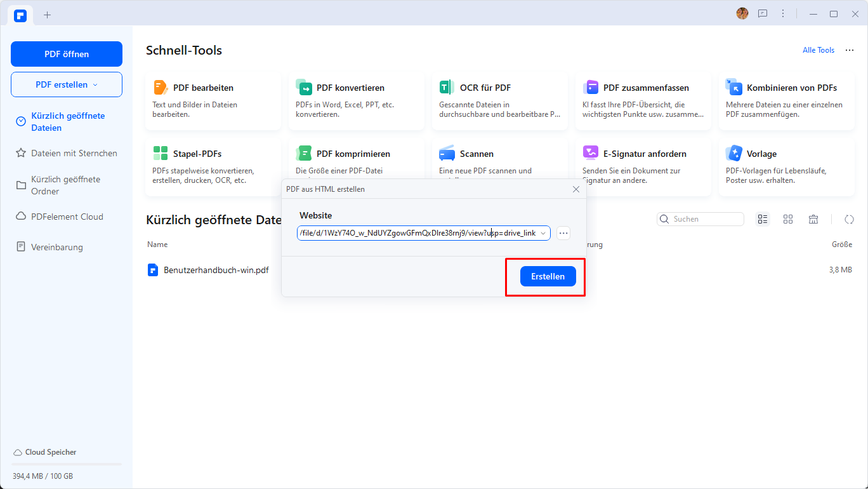Select Kürzlich geöffnete Ordner in sidebar
This screenshot has height=489, width=868.
67,185
